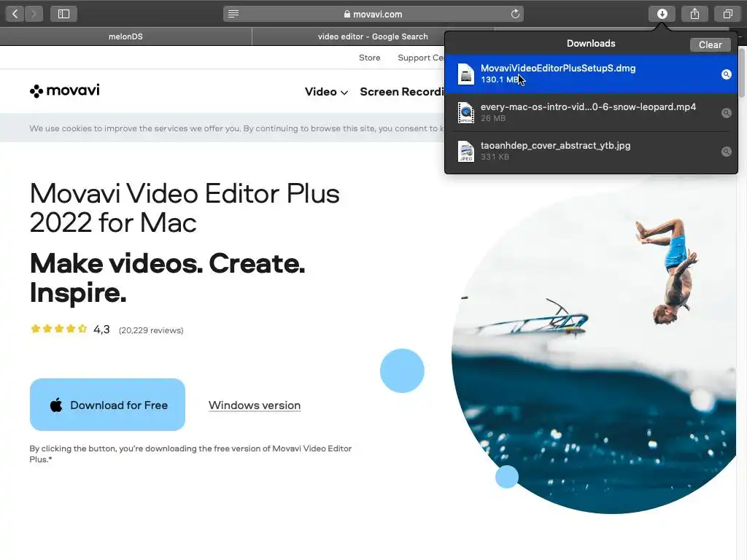
Task: Select the MovaviVideoEditorPlusSetupS.dmg download row
Action: pos(591,74)
